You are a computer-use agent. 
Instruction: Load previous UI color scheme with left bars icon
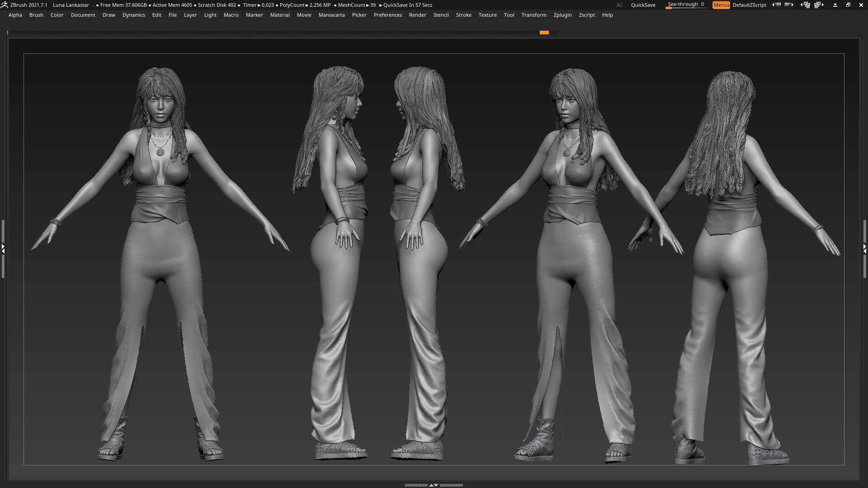pos(776,5)
